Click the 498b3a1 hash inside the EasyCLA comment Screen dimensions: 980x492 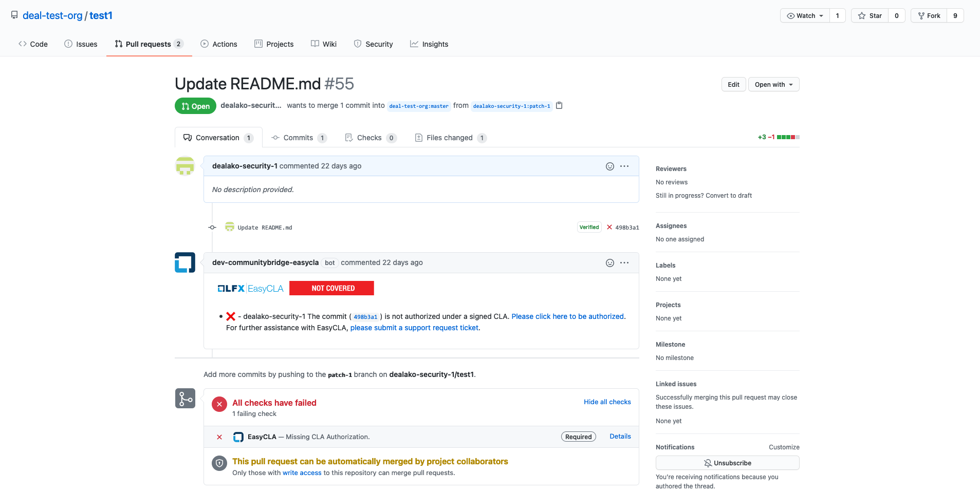tap(365, 317)
